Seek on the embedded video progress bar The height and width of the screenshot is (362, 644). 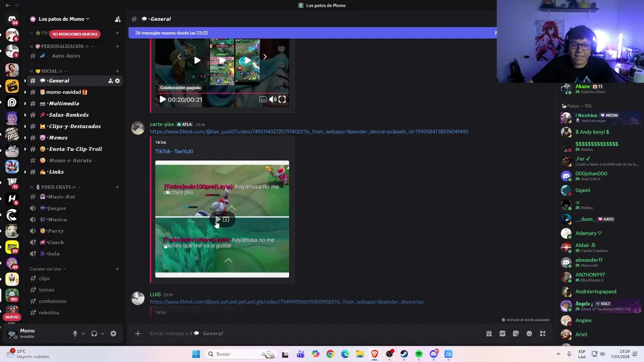coord(222,93)
